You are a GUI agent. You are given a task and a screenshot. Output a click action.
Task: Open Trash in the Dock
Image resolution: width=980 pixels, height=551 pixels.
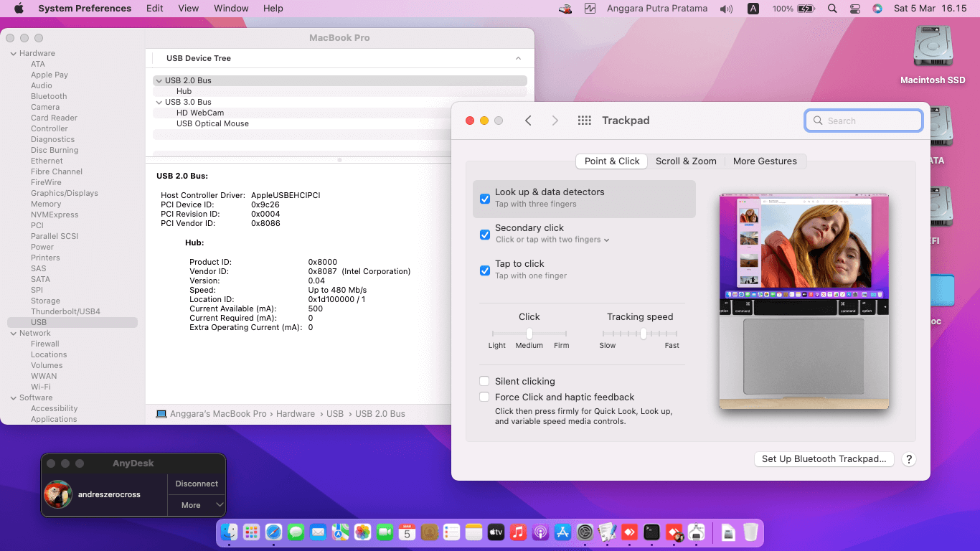click(750, 532)
